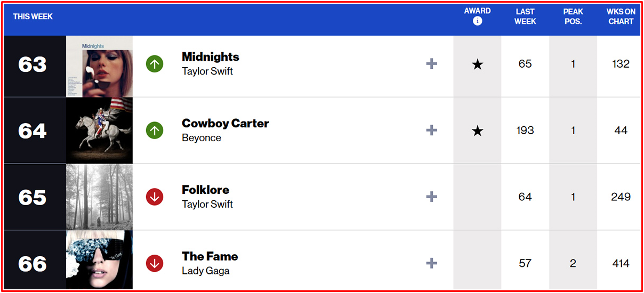Click the award star for Midnights

pyautogui.click(x=477, y=64)
